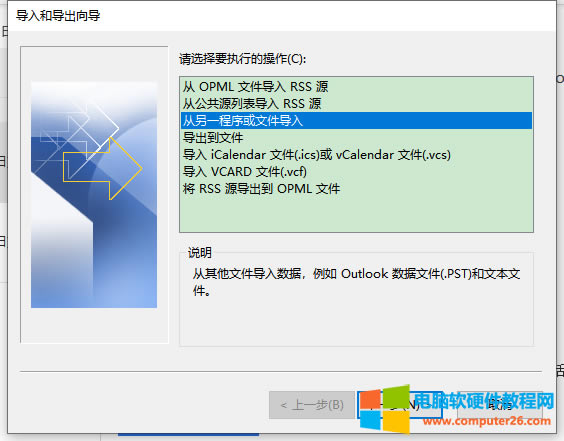This screenshot has height=441, width=564.
Task: Click empty green area below the list items
Action: tap(356, 214)
